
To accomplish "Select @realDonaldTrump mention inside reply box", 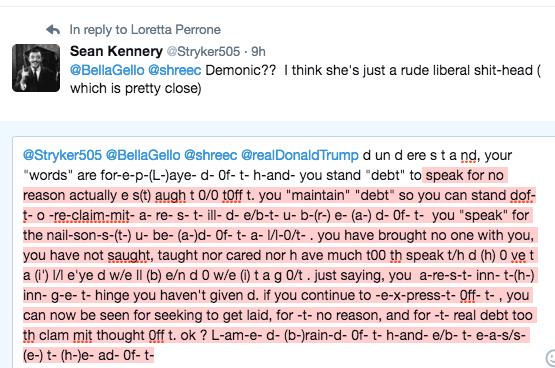I will [299, 155].
